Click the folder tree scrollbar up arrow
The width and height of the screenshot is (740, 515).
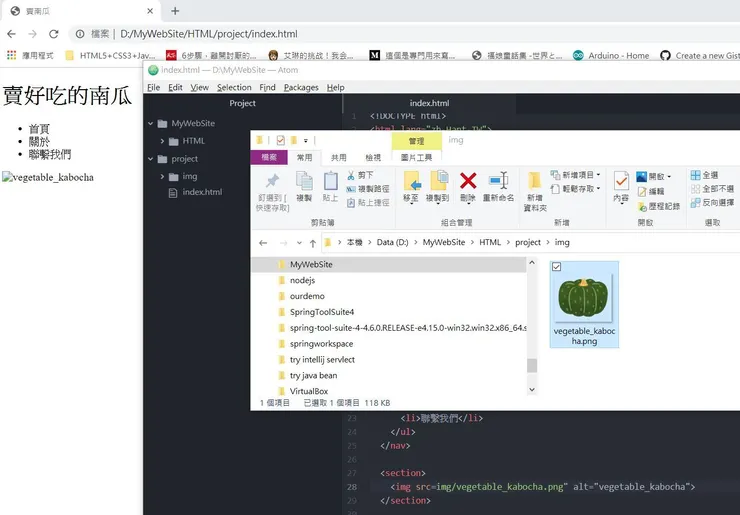click(532, 262)
